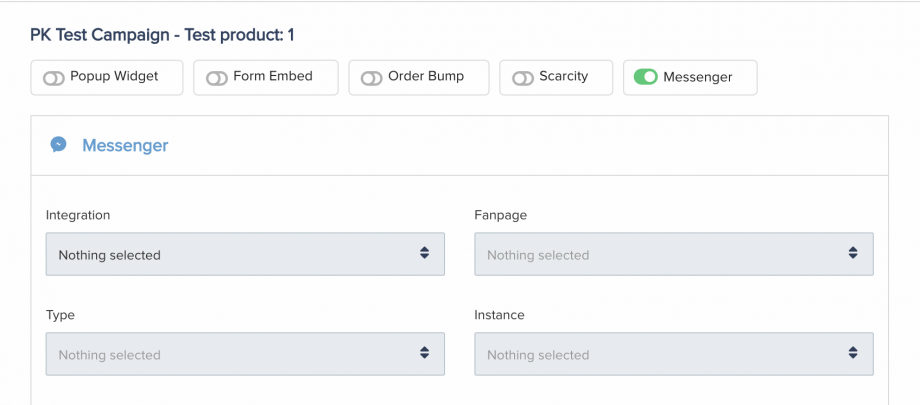The height and width of the screenshot is (405, 920).
Task: Switch on the Scarcity toggle
Action: point(523,78)
